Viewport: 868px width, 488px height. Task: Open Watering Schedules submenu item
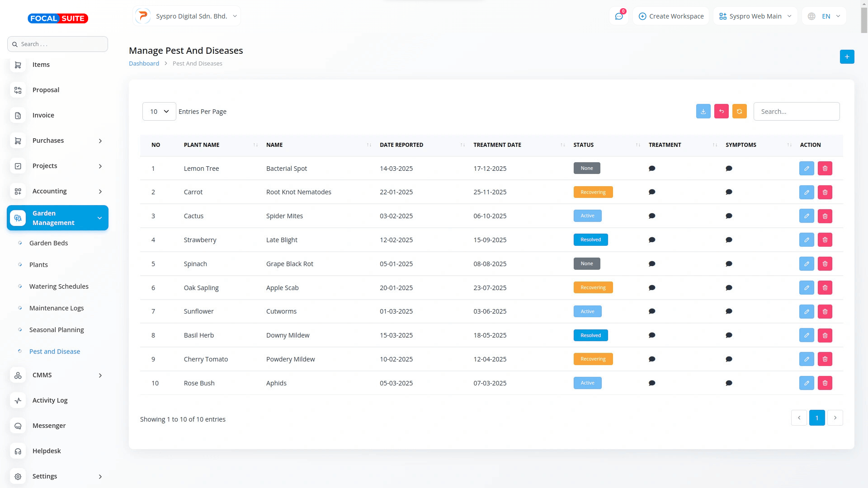[x=59, y=286]
